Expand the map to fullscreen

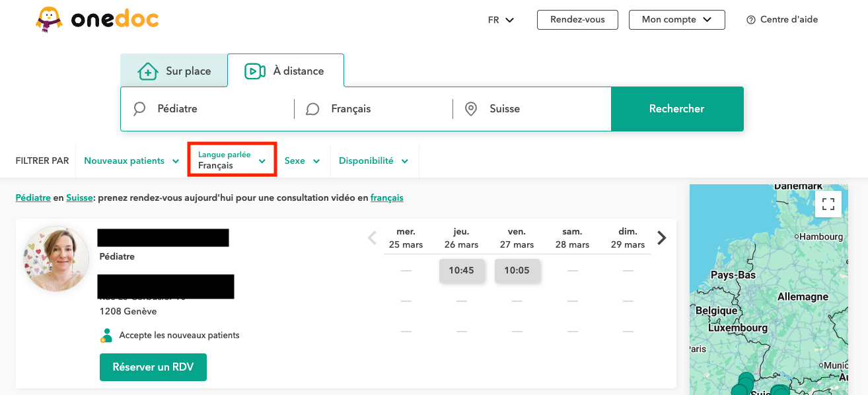tap(828, 203)
